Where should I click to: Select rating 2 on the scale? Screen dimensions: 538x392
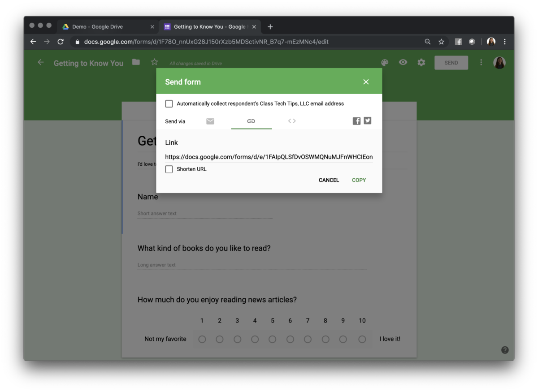[x=220, y=339]
